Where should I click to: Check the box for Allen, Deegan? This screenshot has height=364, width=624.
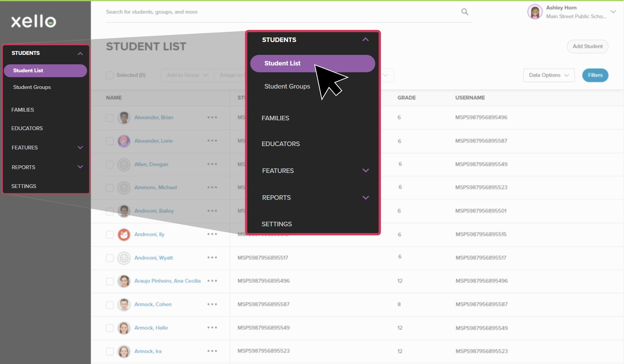pos(110,165)
